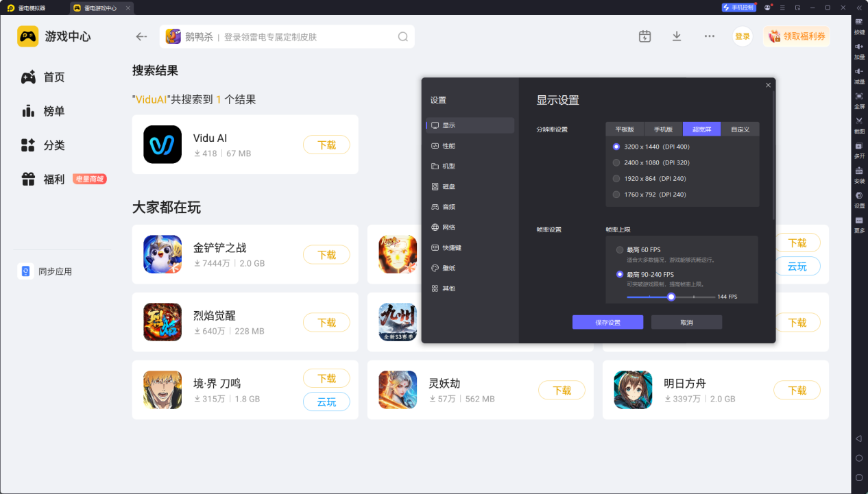868x494 pixels.
Task: Close the settings dialog with X
Action: coord(768,85)
